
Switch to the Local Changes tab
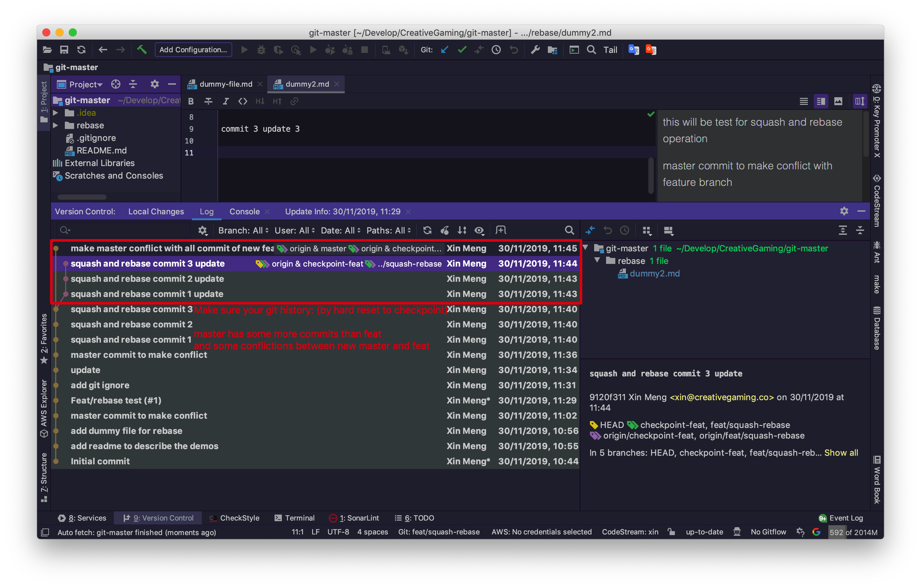(156, 211)
